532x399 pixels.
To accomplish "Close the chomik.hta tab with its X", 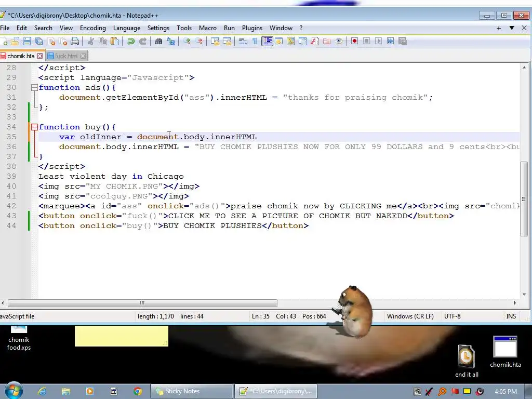I will pyautogui.click(x=40, y=56).
